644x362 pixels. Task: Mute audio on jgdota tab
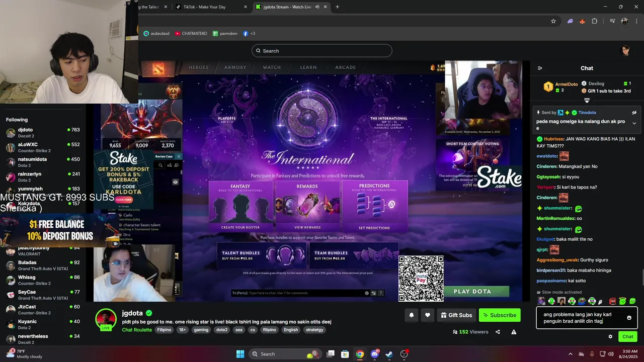click(x=317, y=7)
